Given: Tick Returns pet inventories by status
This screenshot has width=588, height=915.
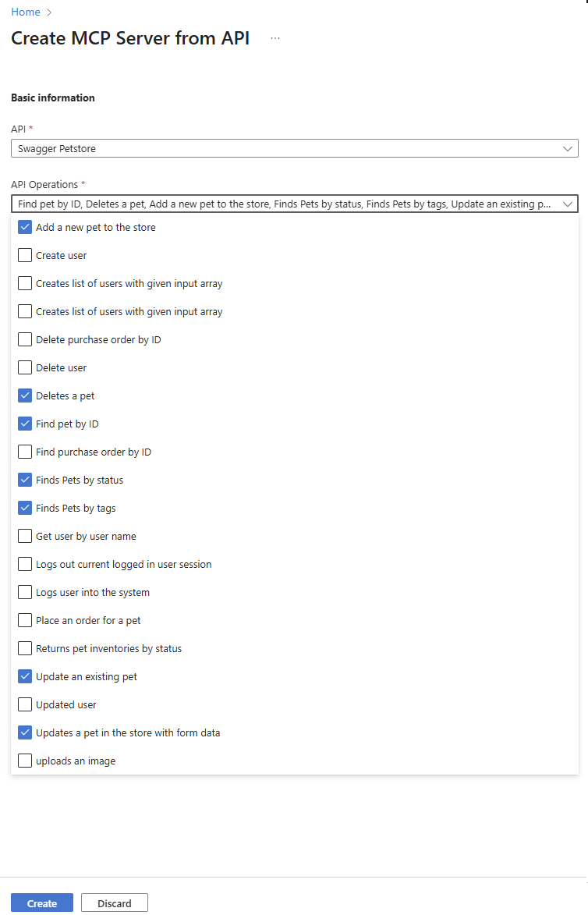Looking at the screenshot, I should tap(24, 648).
